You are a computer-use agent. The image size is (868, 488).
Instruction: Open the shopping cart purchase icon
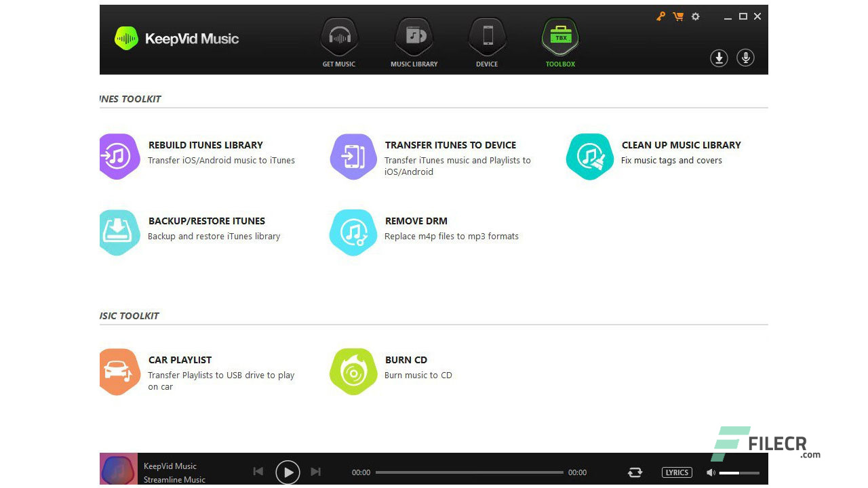click(678, 16)
